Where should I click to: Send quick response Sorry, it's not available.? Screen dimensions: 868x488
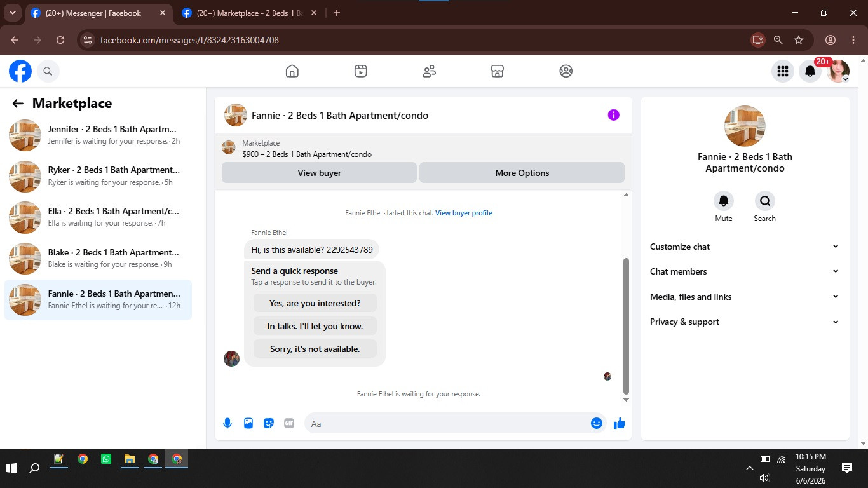[315, 349]
